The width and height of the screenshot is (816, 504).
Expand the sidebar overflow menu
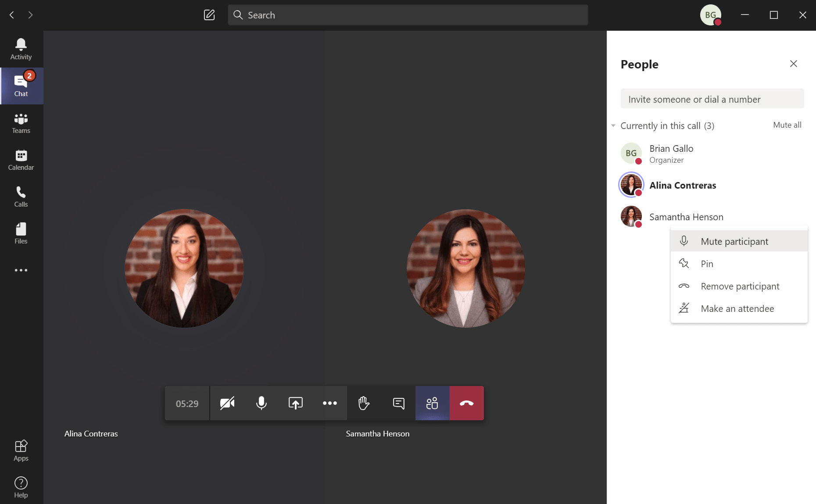click(21, 270)
